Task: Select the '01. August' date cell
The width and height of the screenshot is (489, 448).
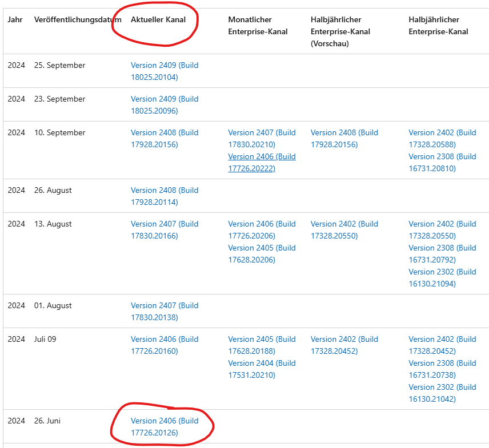Action: point(53,305)
